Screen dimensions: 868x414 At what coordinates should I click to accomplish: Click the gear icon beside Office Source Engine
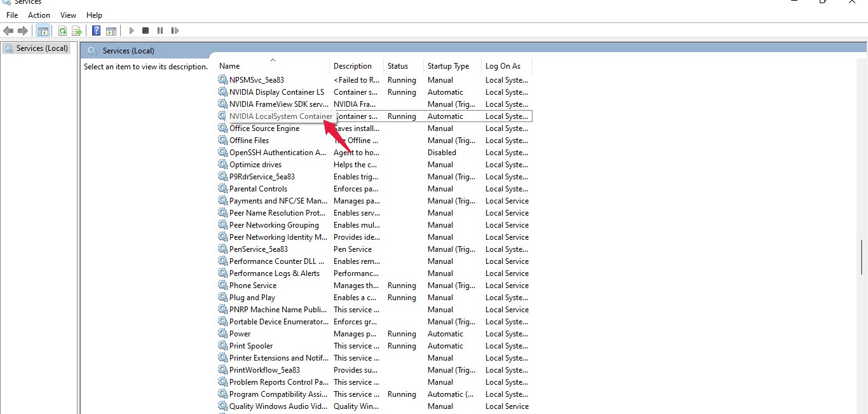(x=222, y=128)
